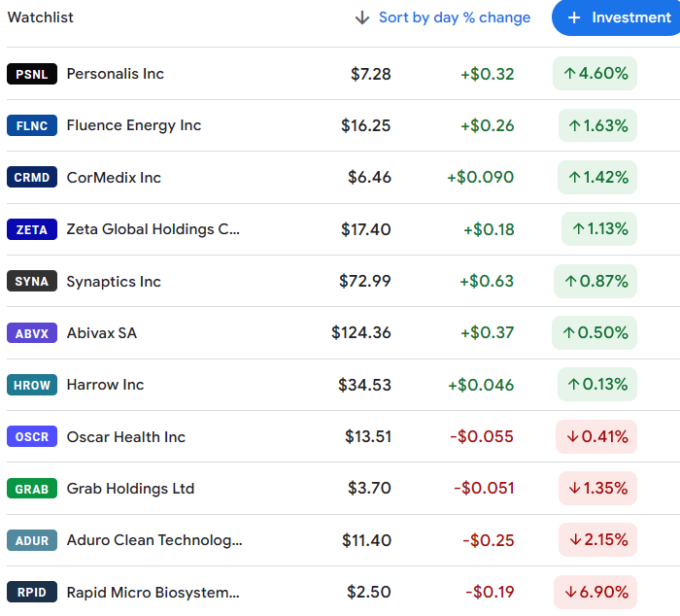Click the CRMD ticker badge

click(32, 177)
